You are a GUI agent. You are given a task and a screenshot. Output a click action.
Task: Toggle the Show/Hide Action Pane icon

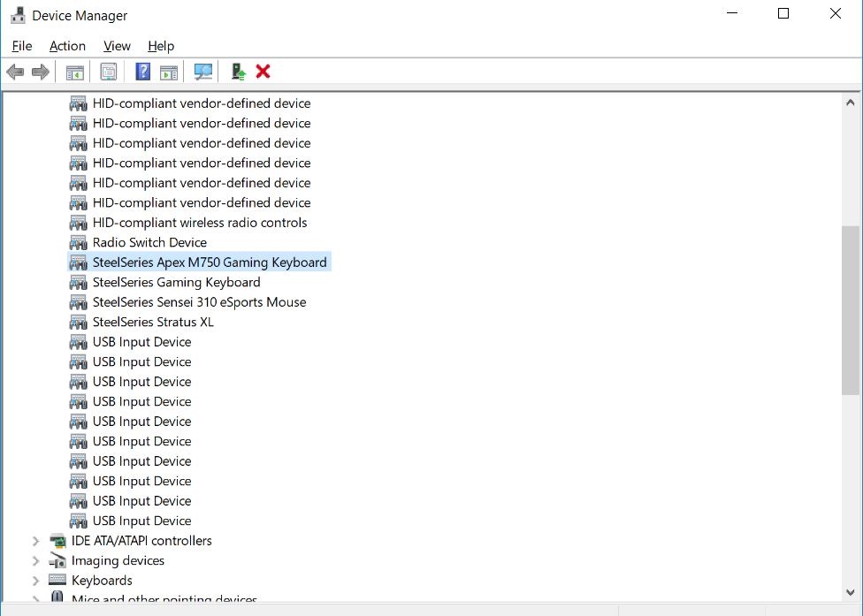[x=169, y=72]
